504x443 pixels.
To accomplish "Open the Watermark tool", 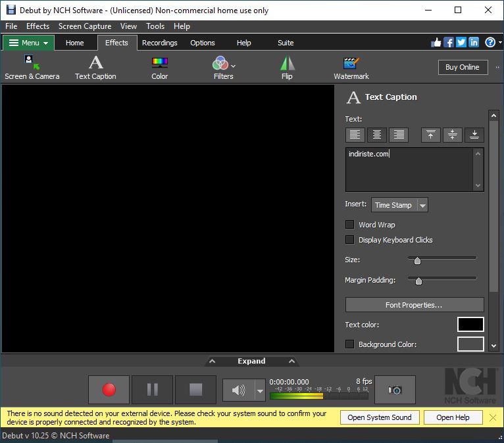I will tap(351, 68).
